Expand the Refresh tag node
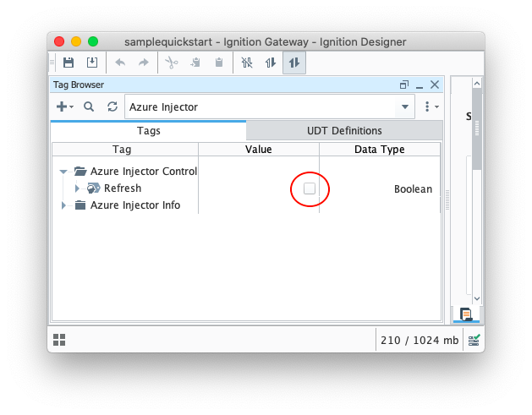Image resolution: width=532 pixels, height=415 pixels. pos(77,188)
